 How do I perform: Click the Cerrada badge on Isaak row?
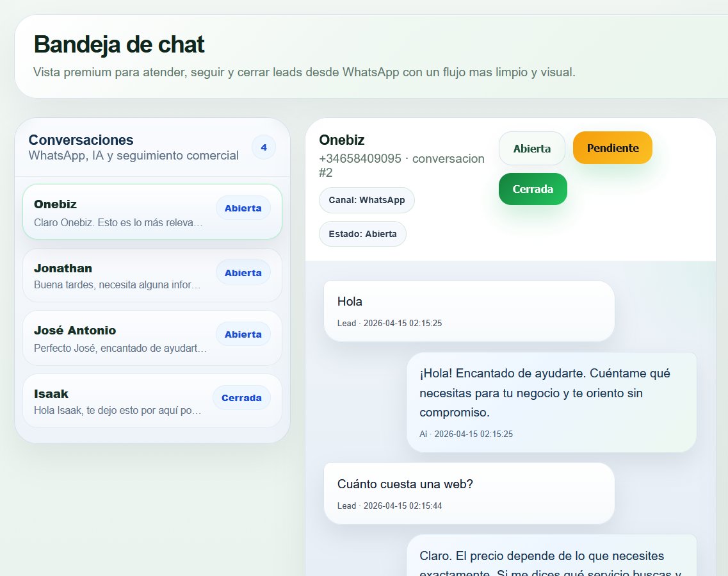tap(241, 398)
